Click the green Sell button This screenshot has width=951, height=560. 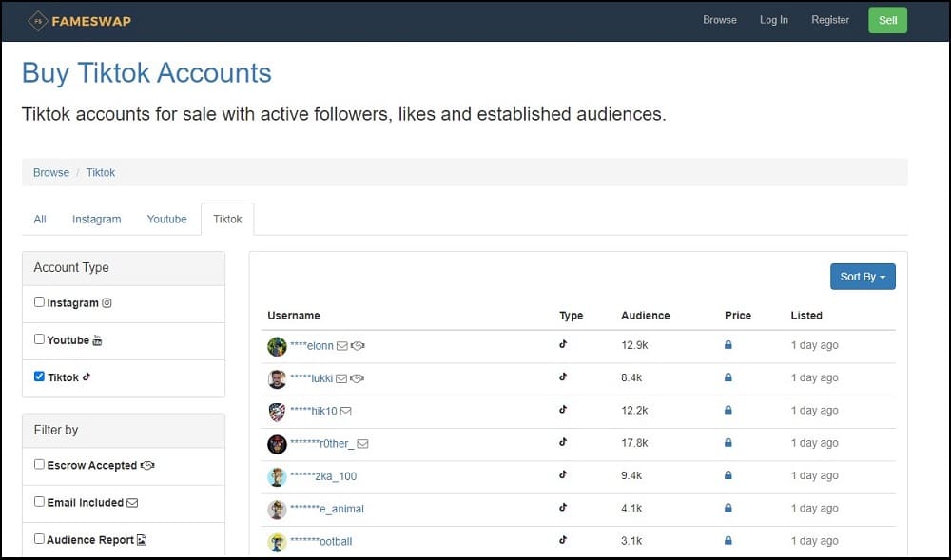(887, 20)
